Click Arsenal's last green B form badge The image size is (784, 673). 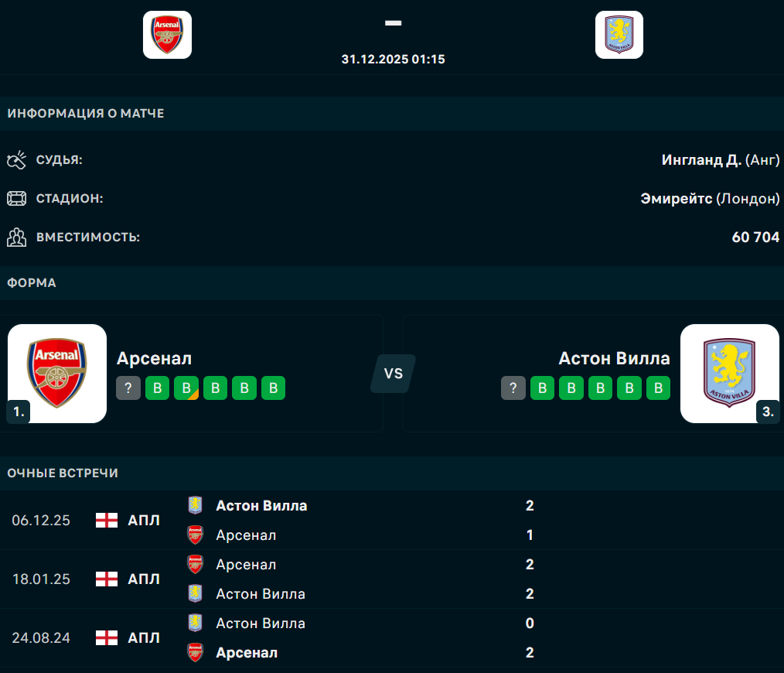click(273, 388)
